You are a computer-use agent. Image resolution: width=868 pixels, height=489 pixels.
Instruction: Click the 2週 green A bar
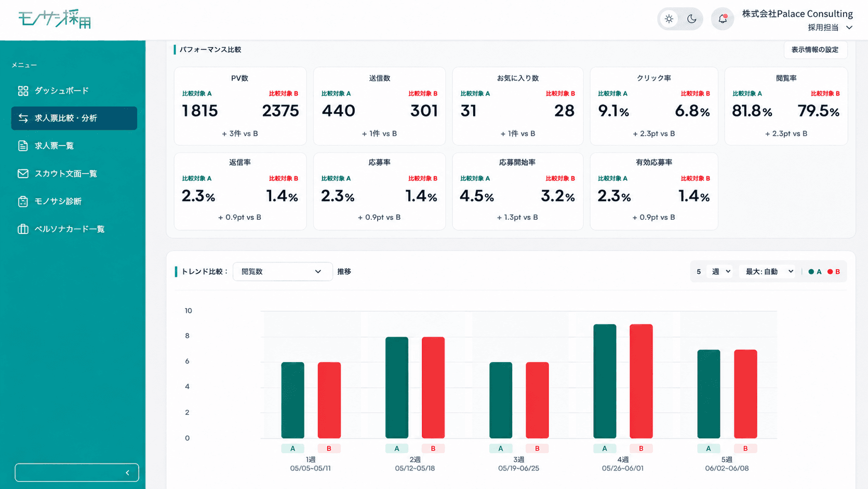click(x=397, y=388)
